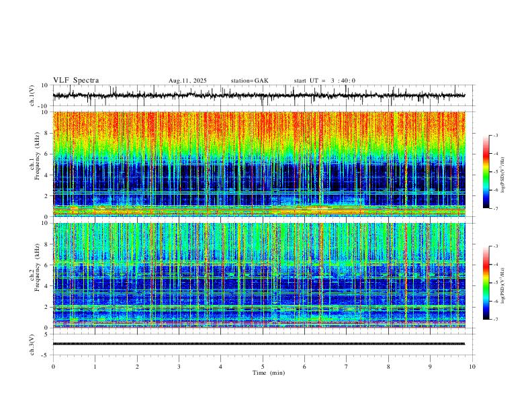Click the ch.1 voltage waveform trace
This screenshot has width=532, height=411.
click(x=259, y=95)
